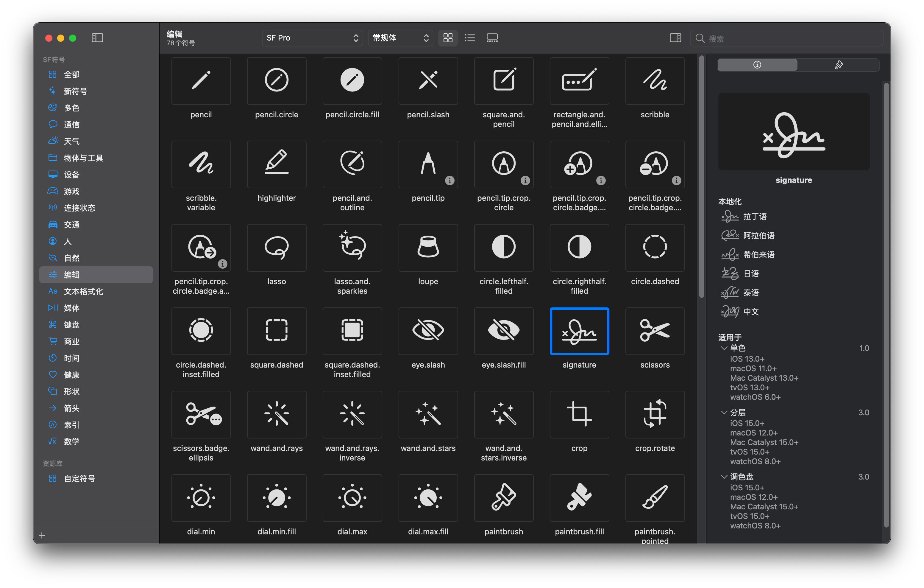Open the 物体与工具 category
Screen dimensions: 924x588
pyautogui.click(x=96, y=158)
